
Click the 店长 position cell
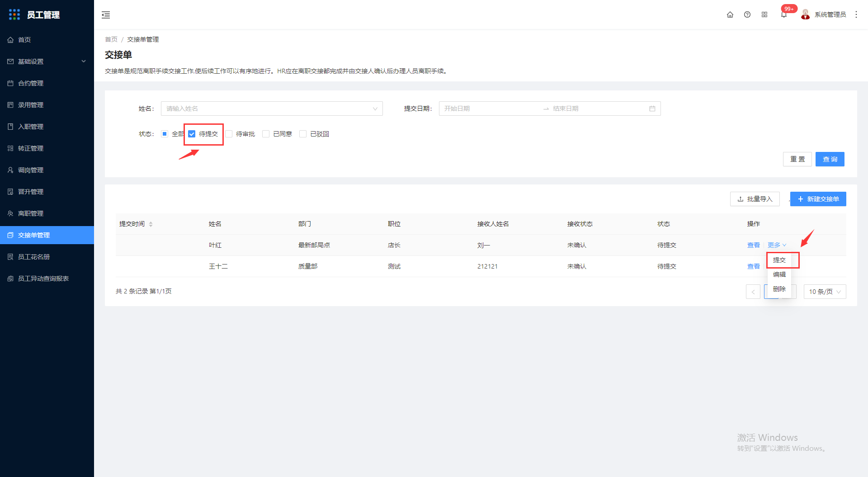[x=394, y=245]
